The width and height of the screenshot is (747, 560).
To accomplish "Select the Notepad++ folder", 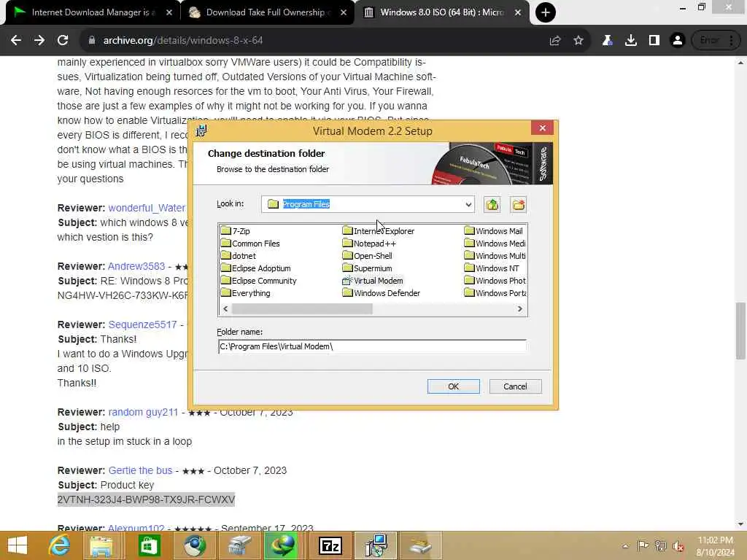I will coord(369,244).
